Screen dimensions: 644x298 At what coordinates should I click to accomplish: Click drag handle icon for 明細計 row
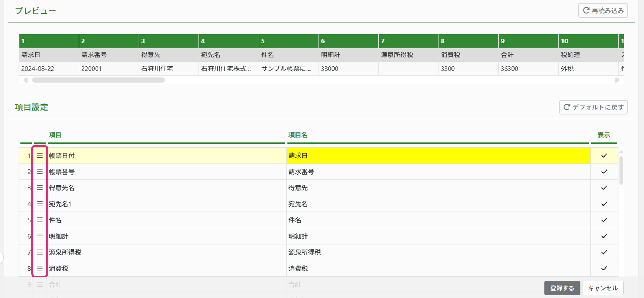[x=40, y=236]
